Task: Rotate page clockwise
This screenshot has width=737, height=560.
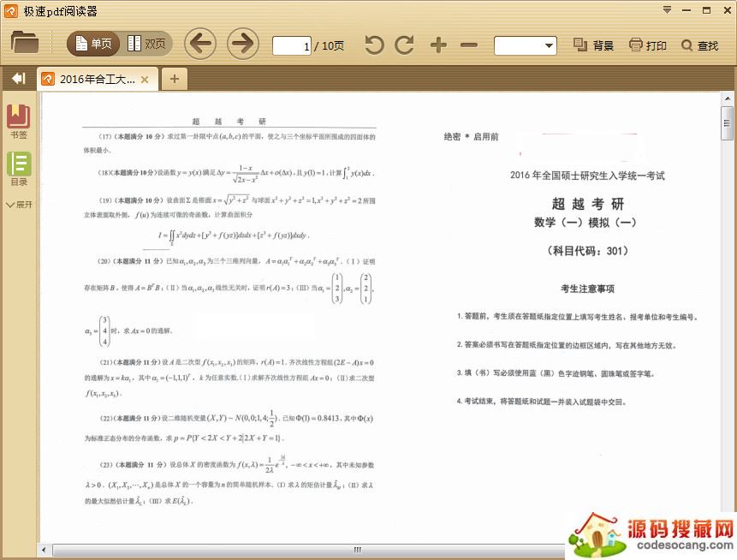Action: 404,45
